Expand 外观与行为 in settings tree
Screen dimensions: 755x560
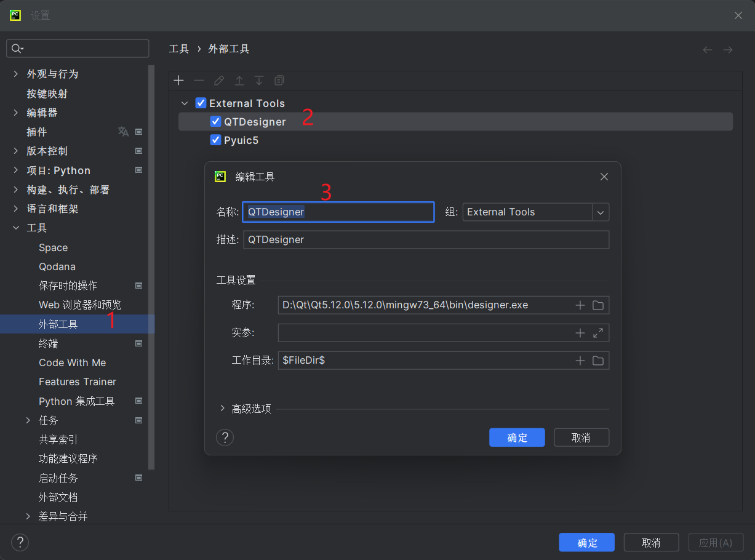click(x=15, y=74)
